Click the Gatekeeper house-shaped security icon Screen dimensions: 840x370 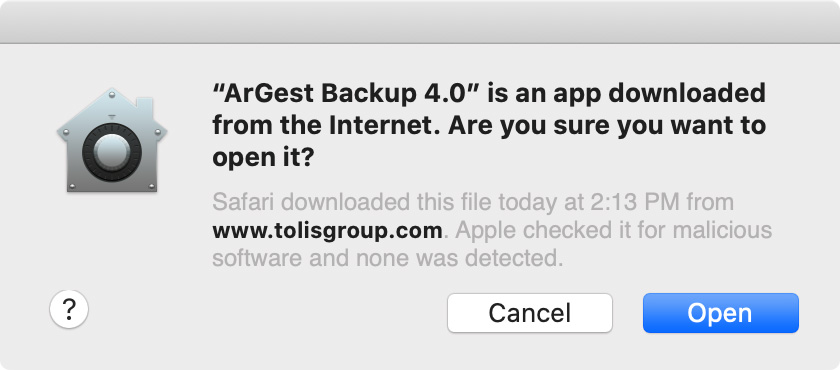tap(112, 140)
